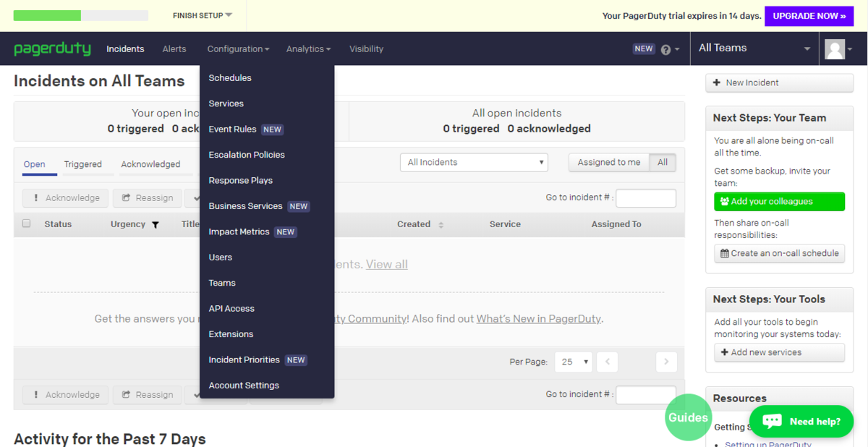
Task: Switch to the Open tab
Action: click(x=35, y=164)
